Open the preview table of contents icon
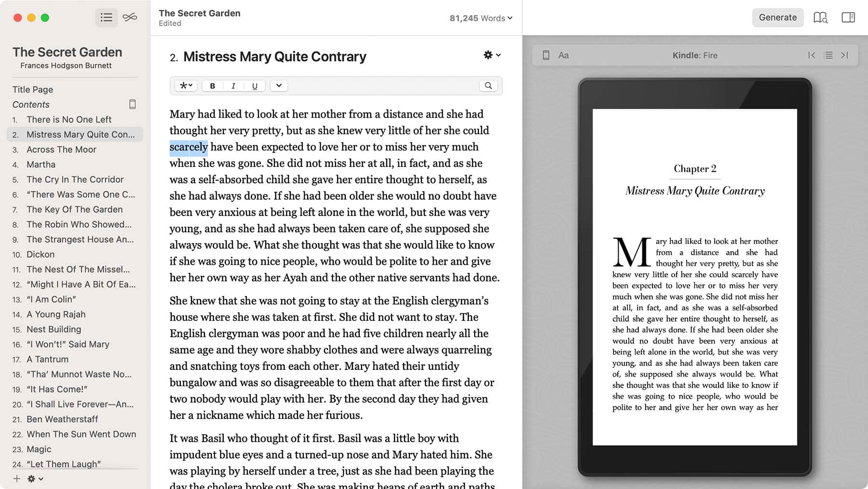868x489 pixels. (x=828, y=55)
